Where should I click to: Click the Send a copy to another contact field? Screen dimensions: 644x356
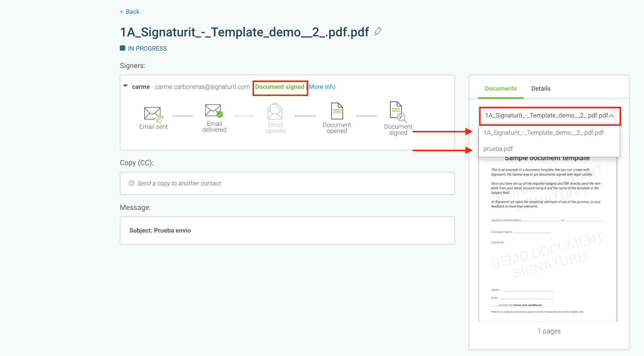coord(287,183)
